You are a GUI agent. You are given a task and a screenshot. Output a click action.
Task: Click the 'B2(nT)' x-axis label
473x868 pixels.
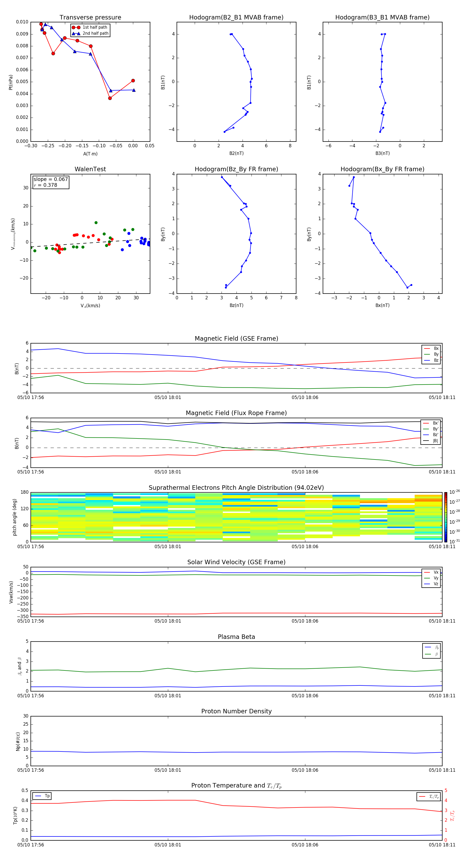pyautogui.click(x=236, y=153)
